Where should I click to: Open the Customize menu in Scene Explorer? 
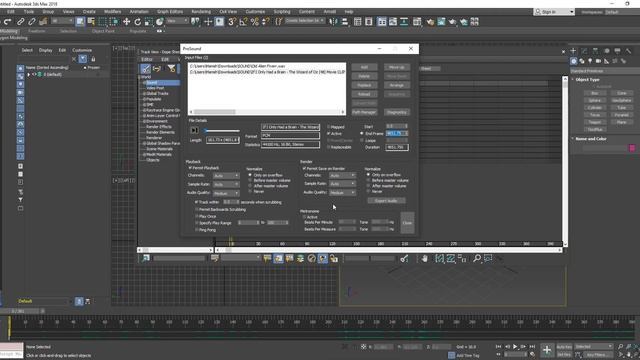coord(82,50)
